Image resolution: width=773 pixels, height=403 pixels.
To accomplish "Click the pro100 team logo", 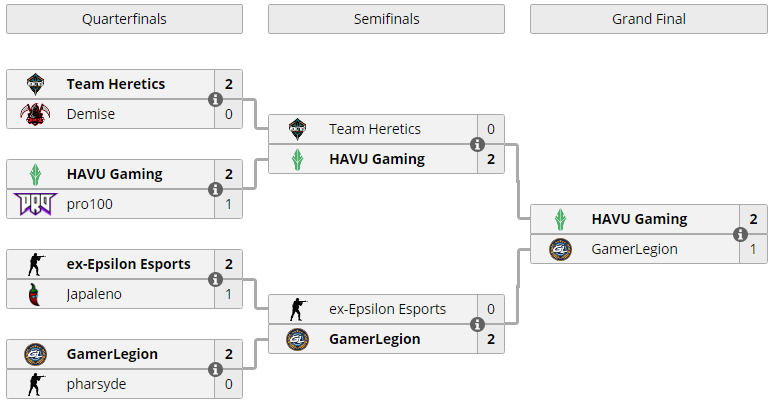I will [35, 204].
